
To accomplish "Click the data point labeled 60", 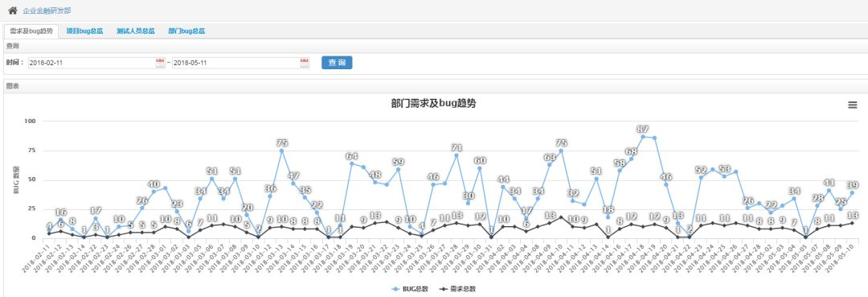I will 480,168.
